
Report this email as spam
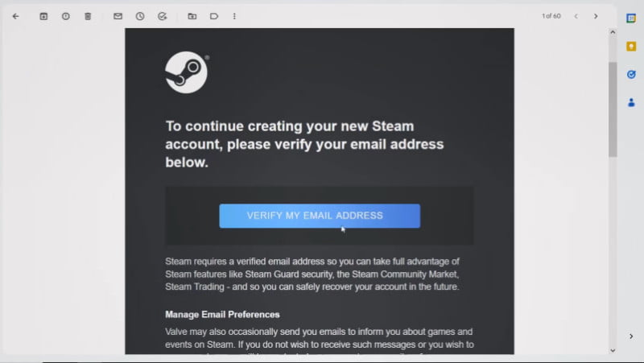(x=66, y=16)
